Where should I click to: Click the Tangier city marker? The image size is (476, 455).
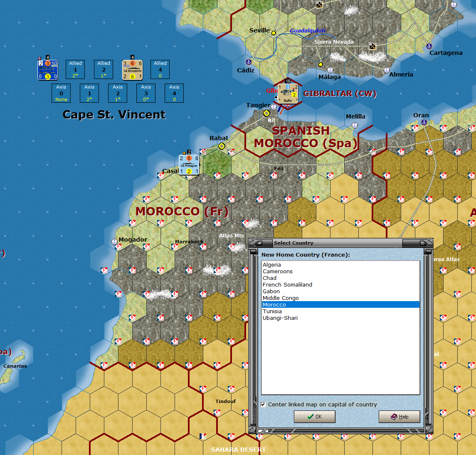coord(266,113)
